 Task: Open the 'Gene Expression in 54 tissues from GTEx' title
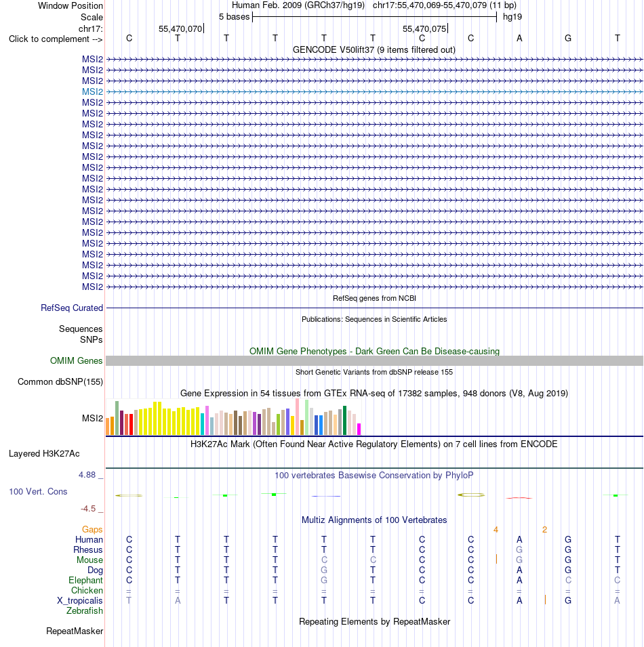[x=374, y=393]
